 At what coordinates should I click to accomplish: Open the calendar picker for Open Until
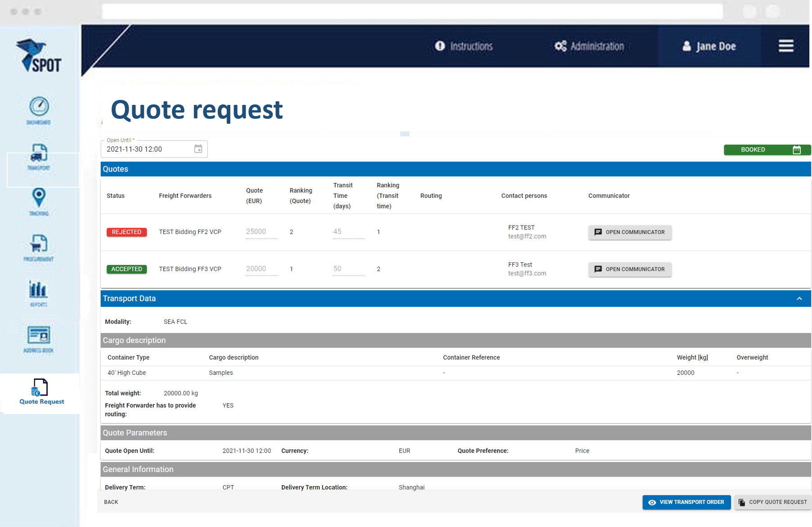pos(198,149)
